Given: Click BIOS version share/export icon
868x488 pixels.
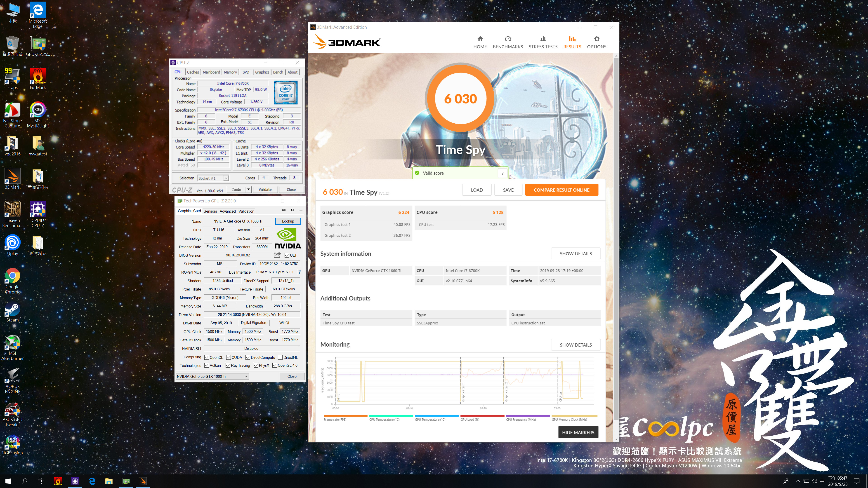Looking at the screenshot, I should click(277, 255).
